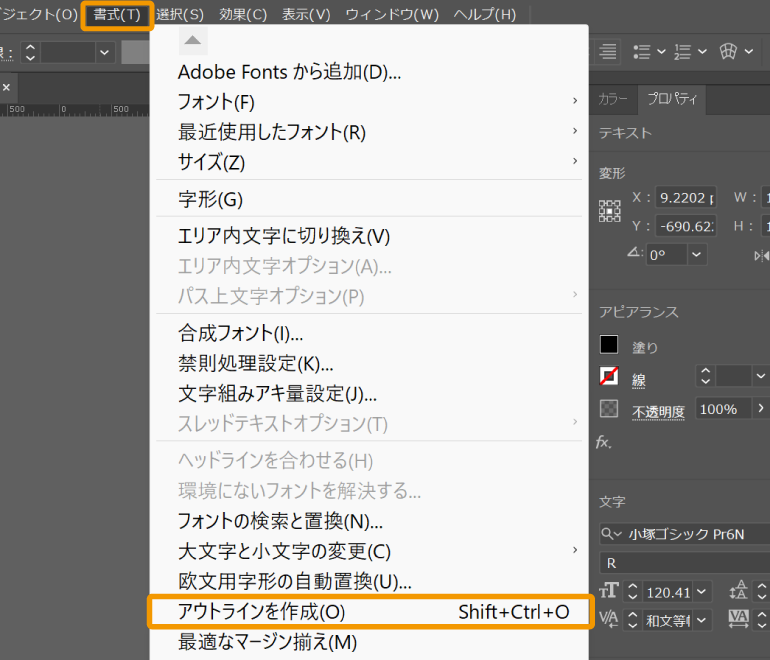770x660 pixels.
Task: Open the font search magnifier dropdown
Action: pos(611,534)
